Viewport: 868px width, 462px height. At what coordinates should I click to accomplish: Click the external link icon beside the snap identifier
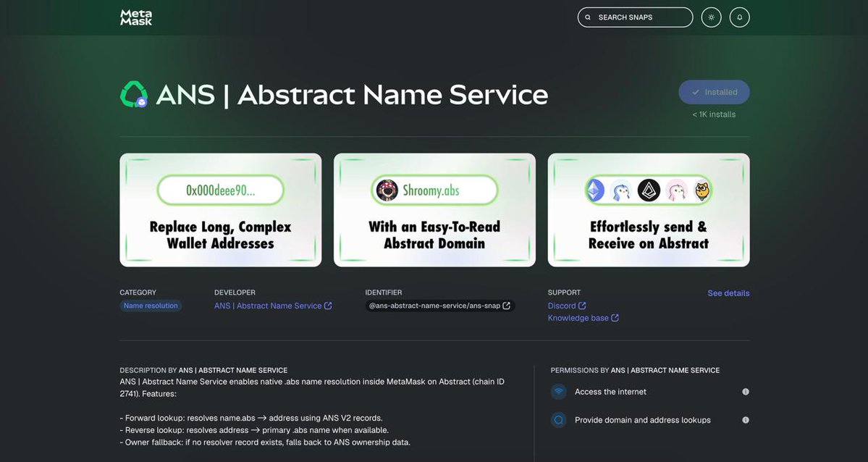click(506, 305)
